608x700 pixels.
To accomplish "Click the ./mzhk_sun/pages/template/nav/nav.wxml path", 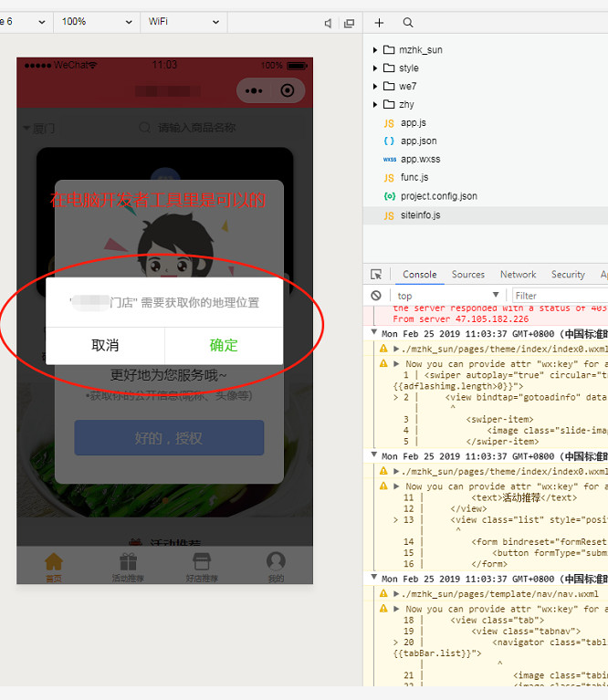I will pyautogui.click(x=500, y=594).
